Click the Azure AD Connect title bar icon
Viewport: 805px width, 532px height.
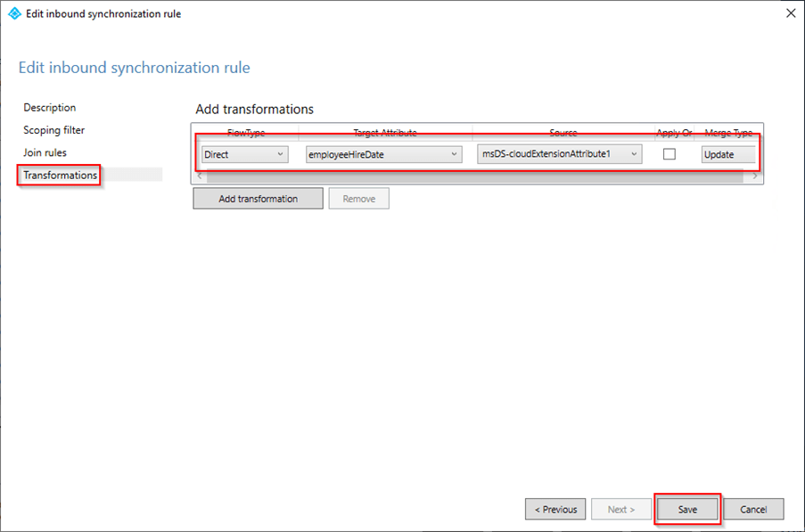point(13,13)
